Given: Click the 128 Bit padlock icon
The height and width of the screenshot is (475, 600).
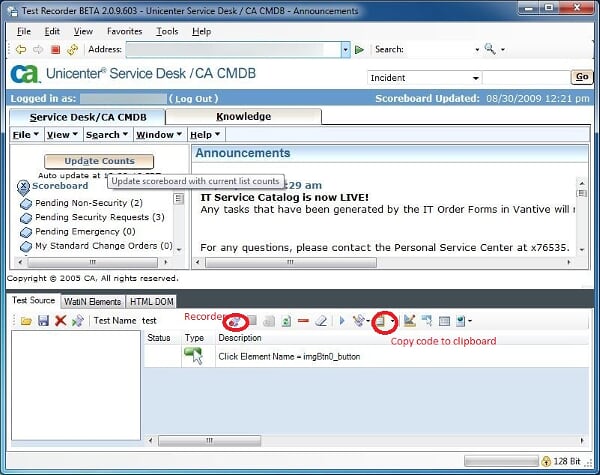Looking at the screenshot, I should 546,461.
